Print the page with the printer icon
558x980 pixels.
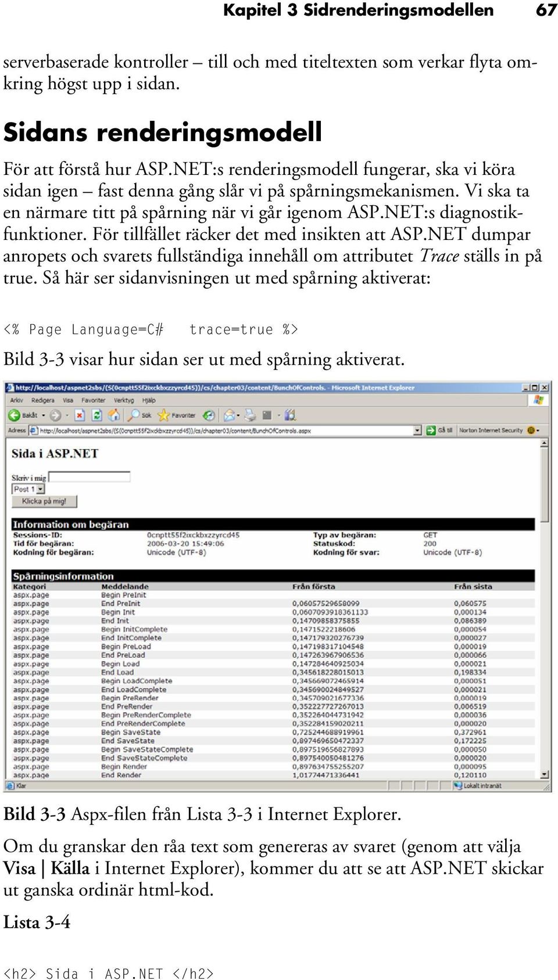pos(251,415)
